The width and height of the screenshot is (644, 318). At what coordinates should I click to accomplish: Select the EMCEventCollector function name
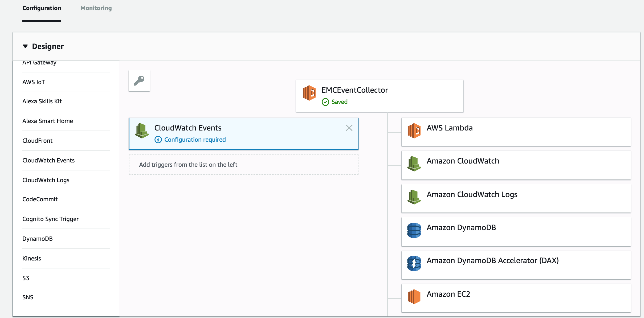(x=354, y=90)
